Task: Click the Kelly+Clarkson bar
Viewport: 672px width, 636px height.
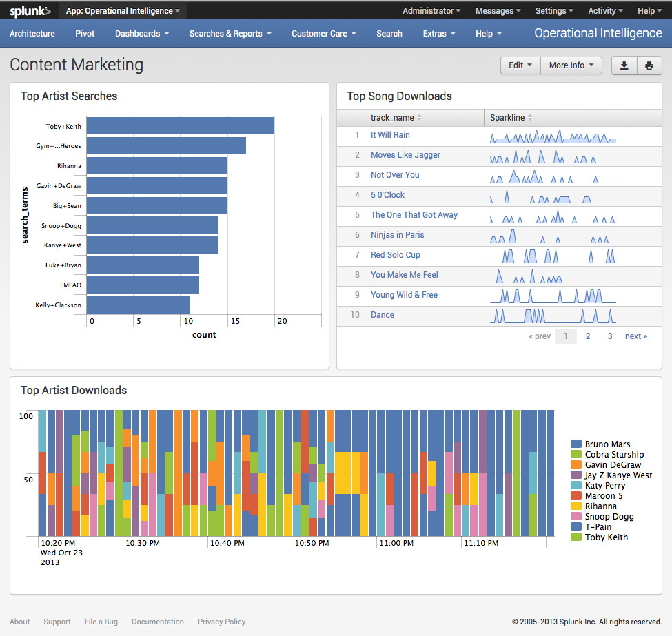Action: tap(139, 305)
